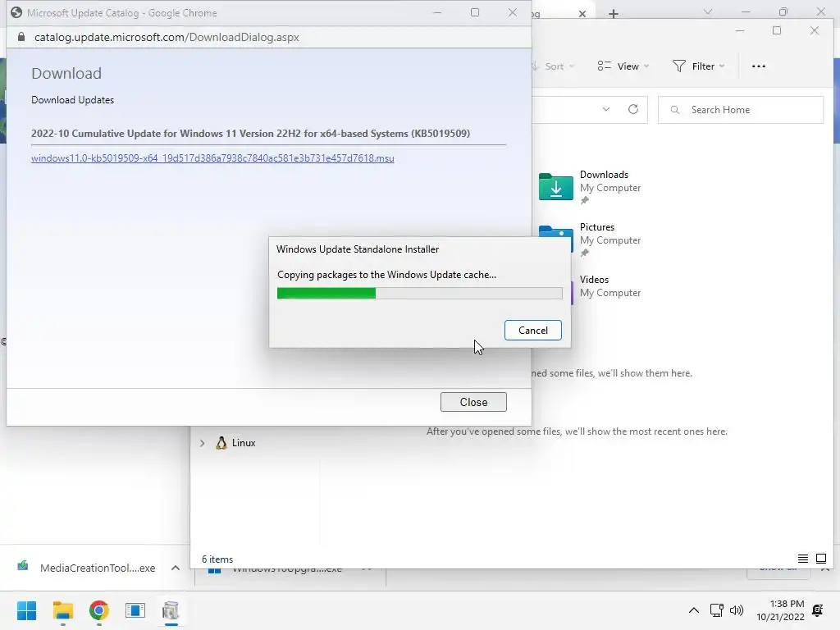The height and width of the screenshot is (630, 840).
Task: Expand the Linux tree node
Action: tap(202, 443)
